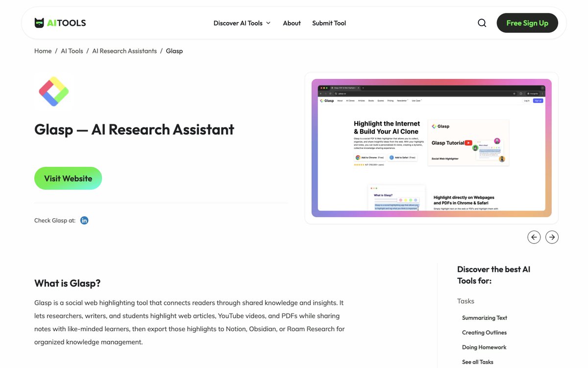Open the Doing Homework task link
This screenshot has height=368, width=588.
point(484,347)
